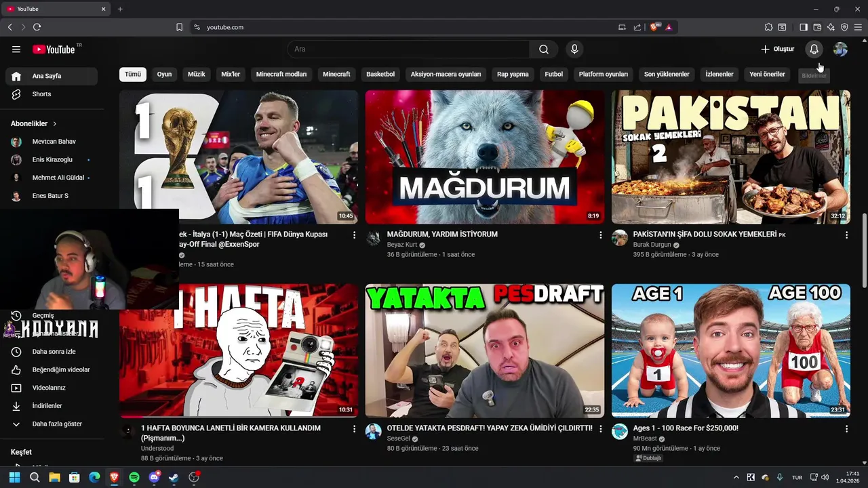Open Brave Shields lion icon
Viewport: 868px width, 488px height.
[x=654, y=27]
